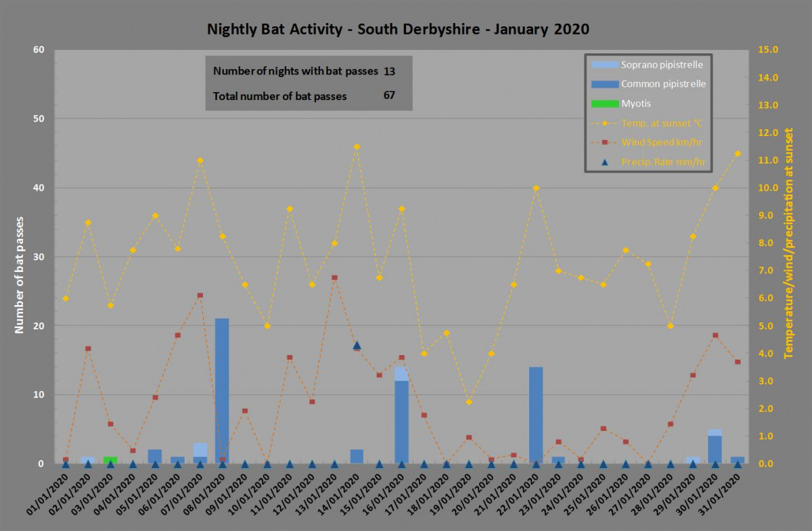
Task: Click 'Total number of bat passes' text
Action: click(280, 96)
